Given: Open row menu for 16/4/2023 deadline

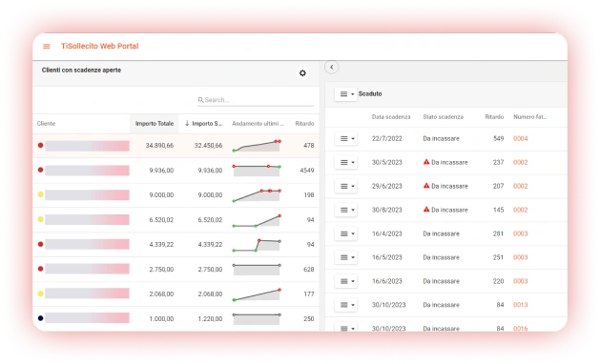Looking at the screenshot, I should tap(346, 233).
